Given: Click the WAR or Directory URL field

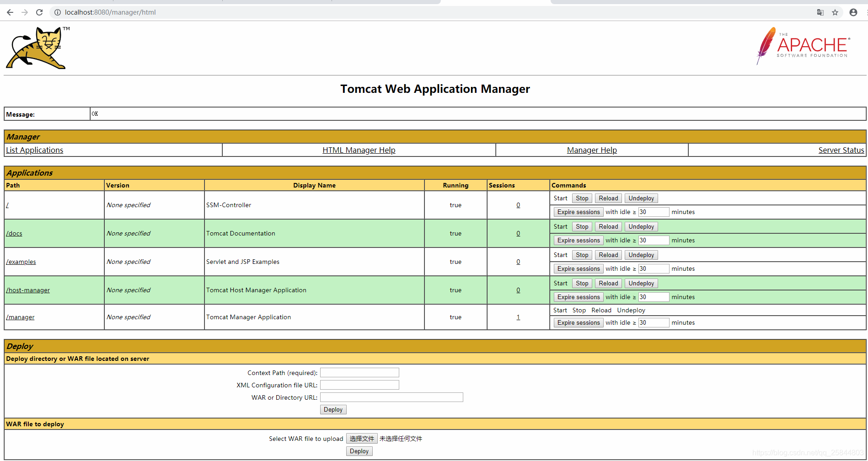Looking at the screenshot, I should tap(391, 397).
